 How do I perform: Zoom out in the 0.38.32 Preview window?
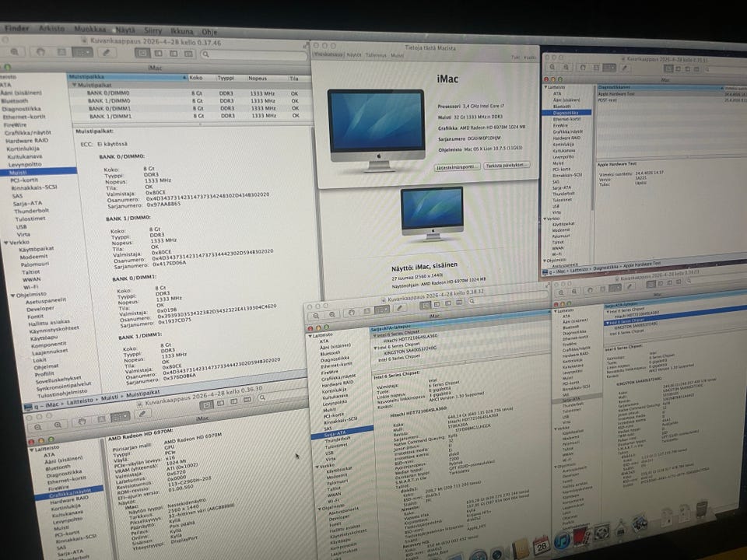[x=315, y=315]
